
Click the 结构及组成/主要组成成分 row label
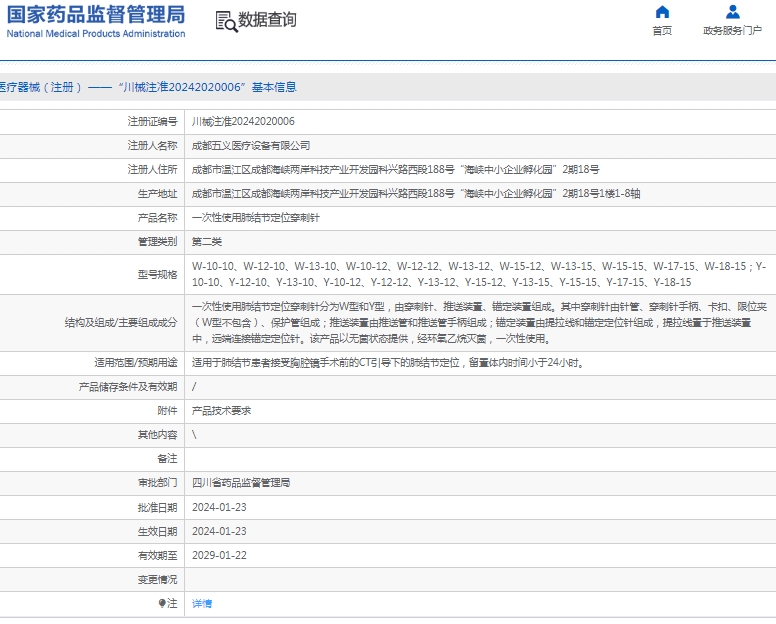pyautogui.click(x=121, y=323)
